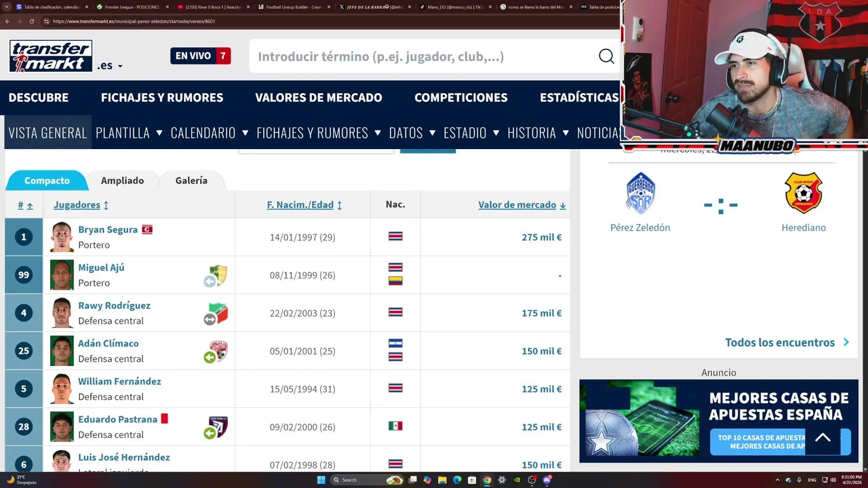Click red card icon next to Eduardo Pastrana

(x=164, y=419)
